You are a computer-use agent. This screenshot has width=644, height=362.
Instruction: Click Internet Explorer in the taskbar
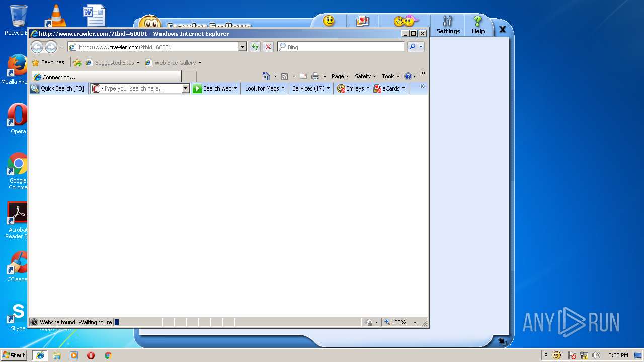tap(40, 355)
